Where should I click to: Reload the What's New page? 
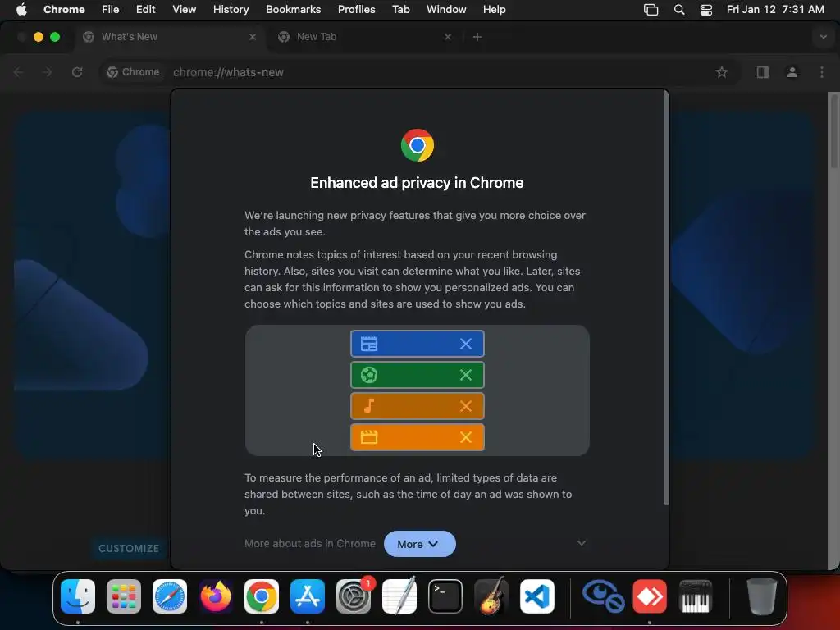click(x=77, y=72)
